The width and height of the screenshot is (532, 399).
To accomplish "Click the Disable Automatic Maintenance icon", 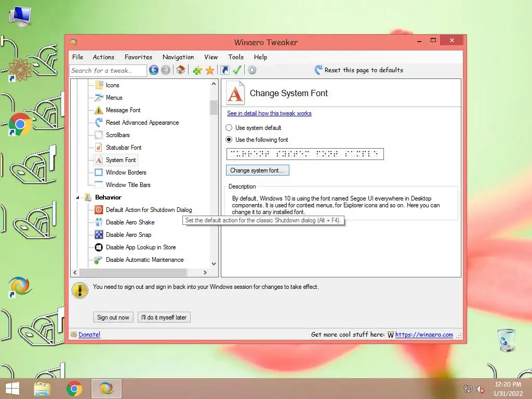I will point(98,260).
